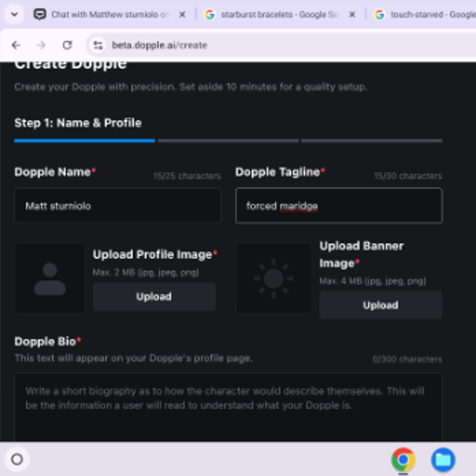Click the Dopple Tagline input field
Image resolution: width=476 pixels, height=476 pixels.
(x=339, y=206)
